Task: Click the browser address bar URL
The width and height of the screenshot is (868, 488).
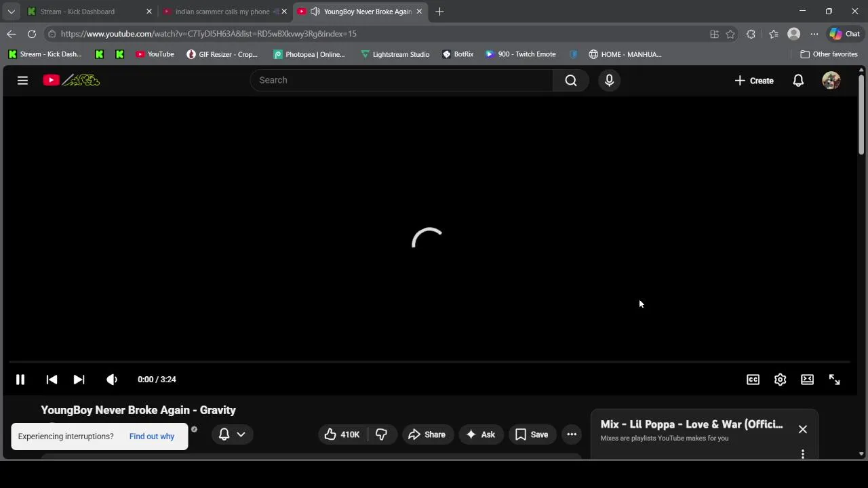Action: 208,34
